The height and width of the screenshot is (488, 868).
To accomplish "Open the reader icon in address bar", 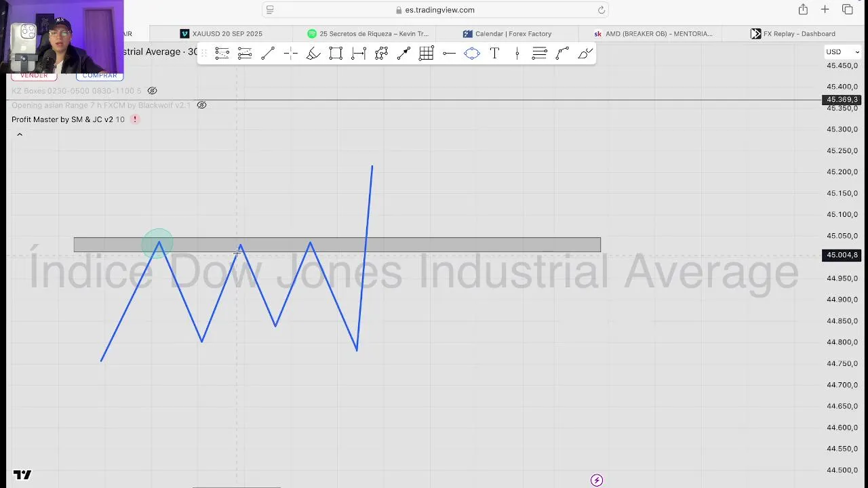I will [x=270, y=9].
